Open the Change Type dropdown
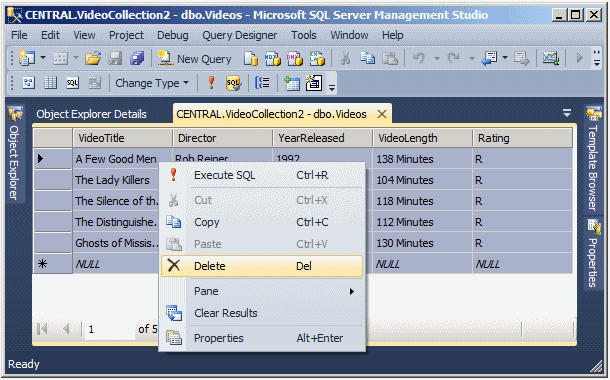Screen dimensions: 610x380 pyautogui.click(x=152, y=83)
